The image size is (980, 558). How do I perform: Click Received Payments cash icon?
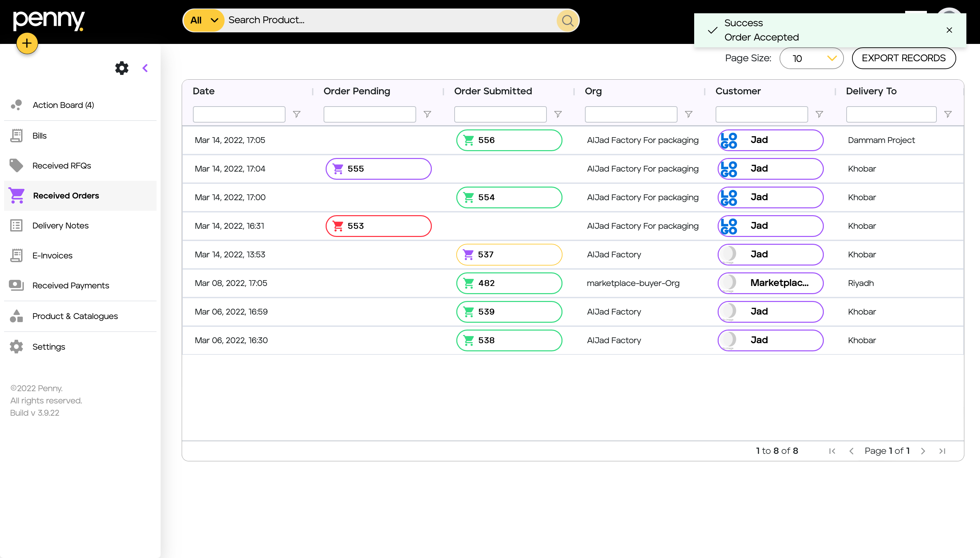coord(16,286)
